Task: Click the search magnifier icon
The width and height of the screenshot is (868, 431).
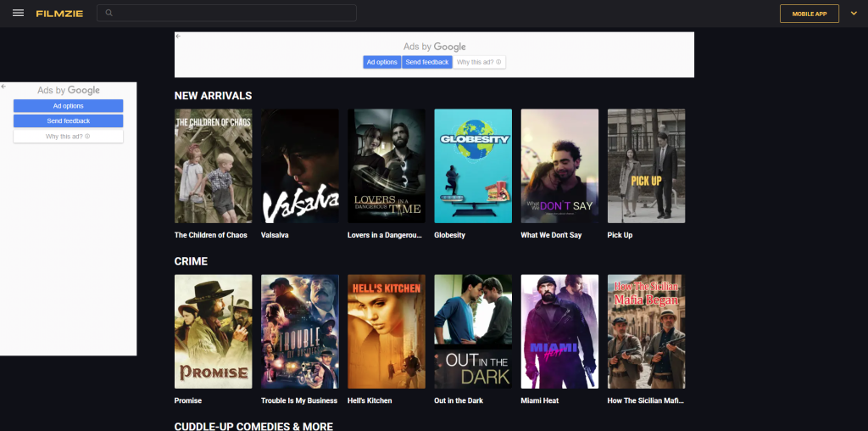Action: click(109, 14)
